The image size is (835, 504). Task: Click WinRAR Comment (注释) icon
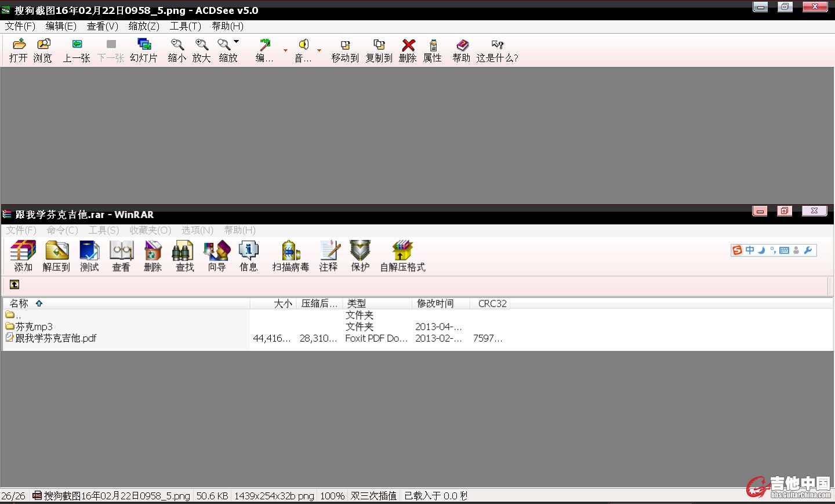(329, 251)
